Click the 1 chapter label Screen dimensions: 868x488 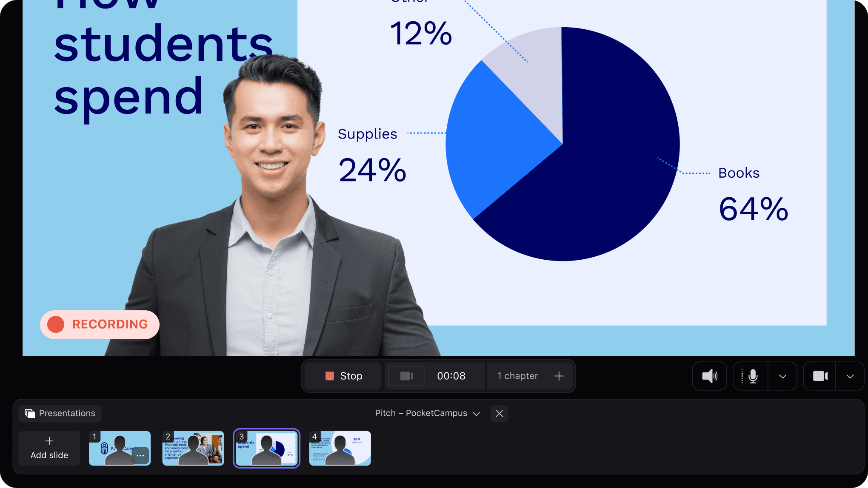click(x=517, y=376)
